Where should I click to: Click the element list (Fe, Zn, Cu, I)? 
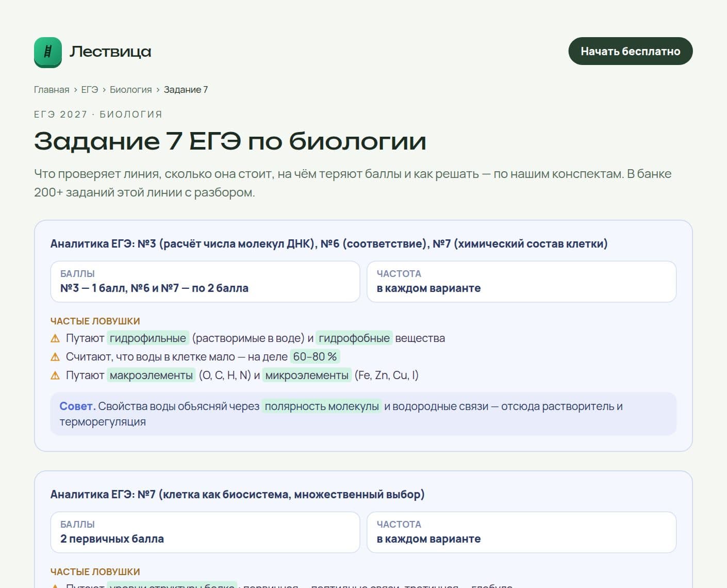pos(387,375)
